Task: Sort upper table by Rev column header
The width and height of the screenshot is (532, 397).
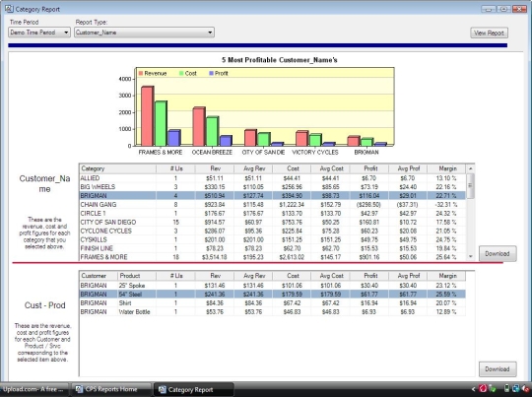Action: point(215,168)
